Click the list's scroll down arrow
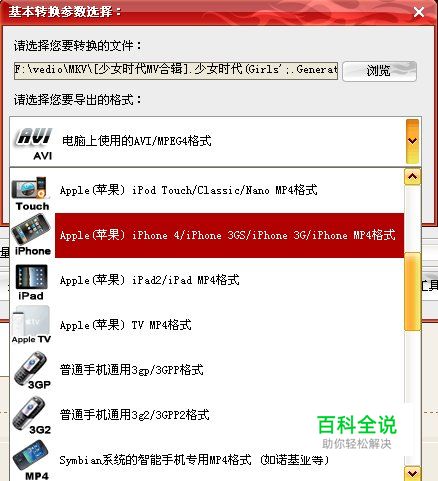 click(412, 473)
